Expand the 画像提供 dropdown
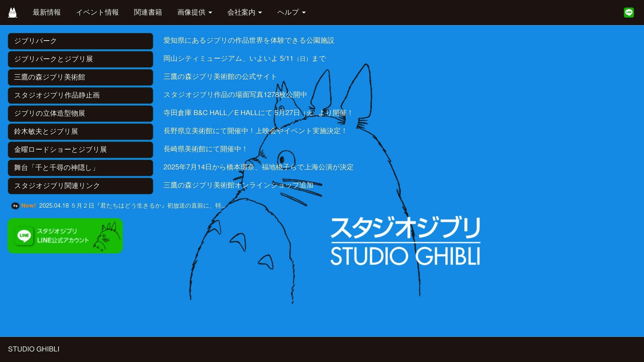 (x=195, y=12)
